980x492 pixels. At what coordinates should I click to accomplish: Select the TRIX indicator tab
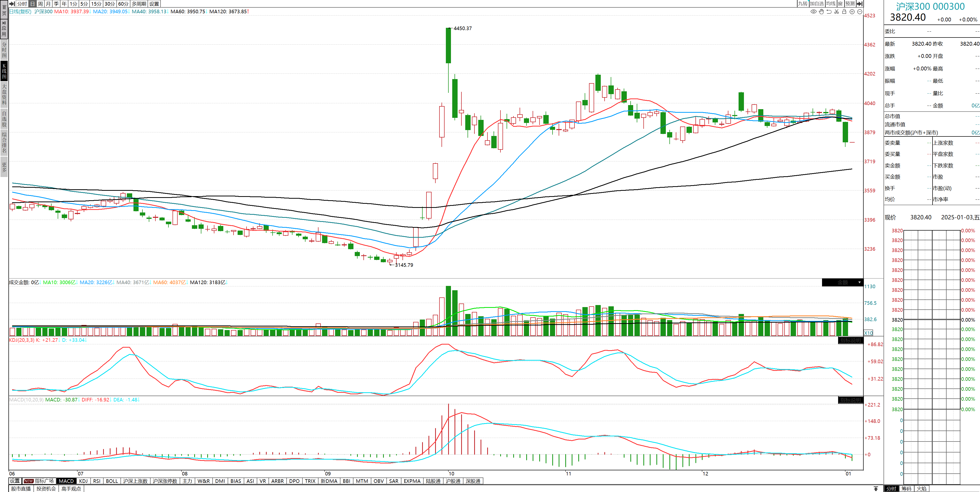click(310, 481)
